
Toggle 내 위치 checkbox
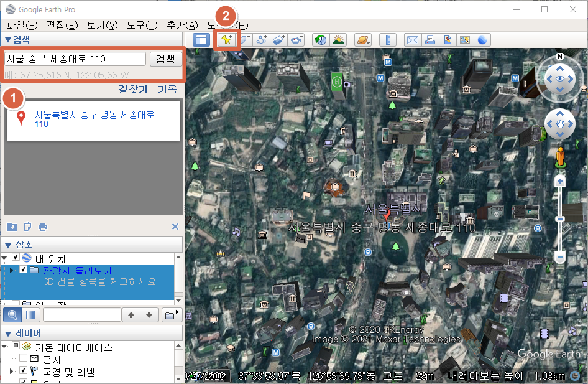(x=16, y=257)
